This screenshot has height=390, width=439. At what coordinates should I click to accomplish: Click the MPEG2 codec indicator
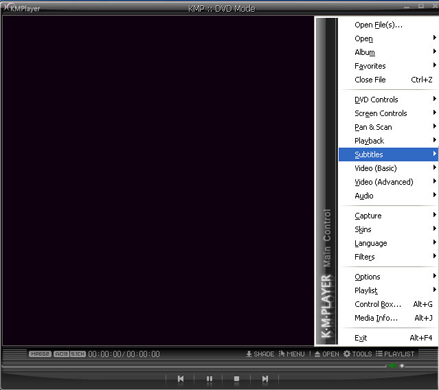[40, 354]
